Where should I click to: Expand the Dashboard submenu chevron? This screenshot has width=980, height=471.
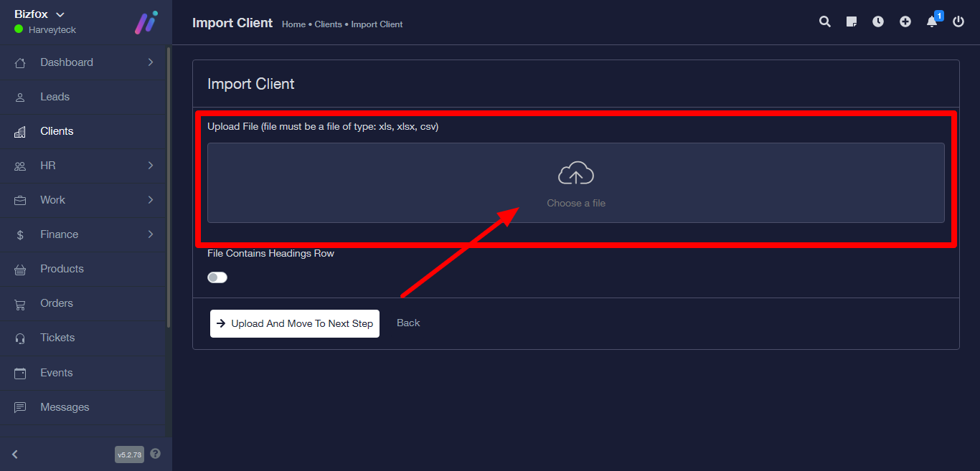[151, 62]
